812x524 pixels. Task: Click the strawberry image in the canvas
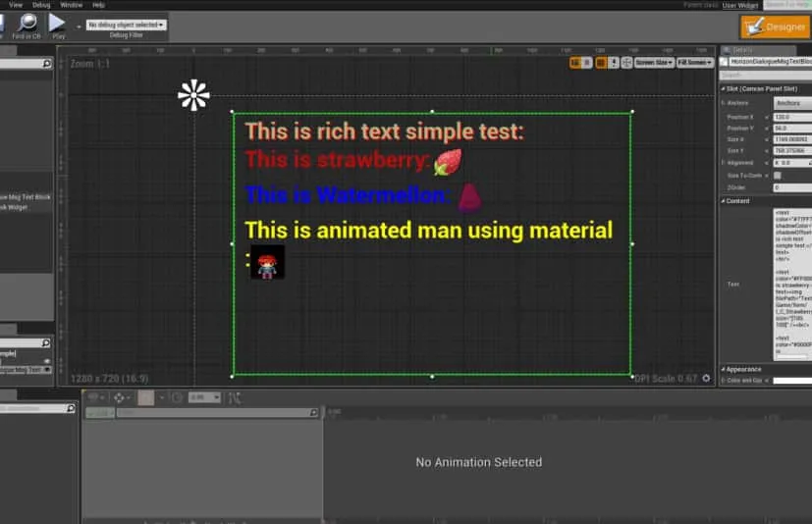(448, 162)
